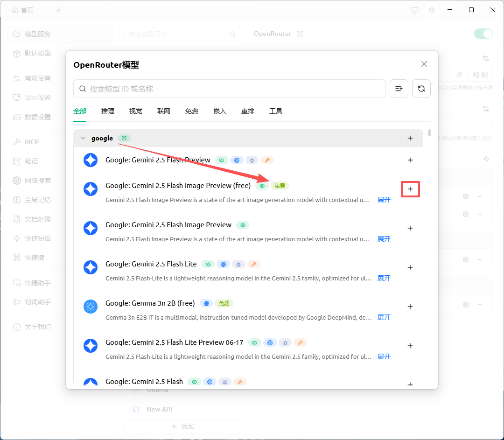Switch to the 视觉 tab

pyautogui.click(x=136, y=111)
